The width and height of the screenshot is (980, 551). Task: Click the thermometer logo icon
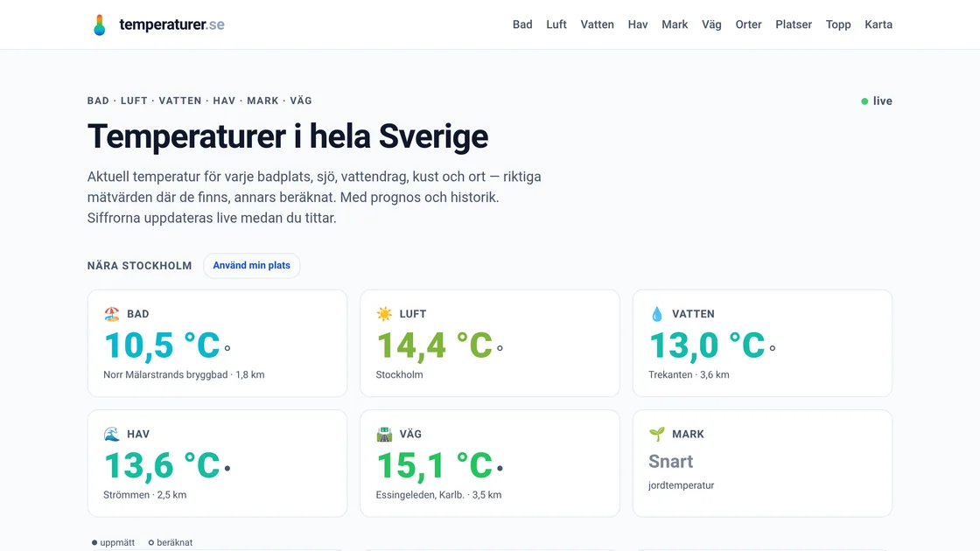coord(100,25)
